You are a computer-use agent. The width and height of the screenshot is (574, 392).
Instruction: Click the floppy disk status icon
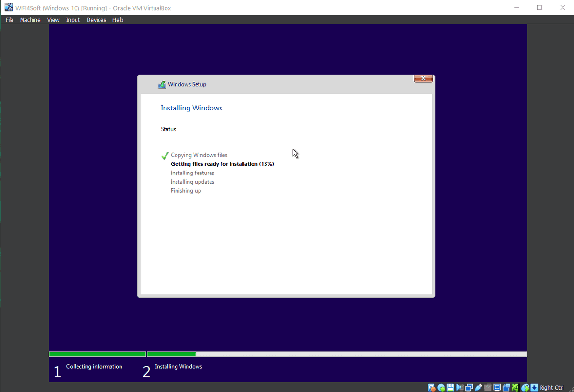(x=450, y=388)
